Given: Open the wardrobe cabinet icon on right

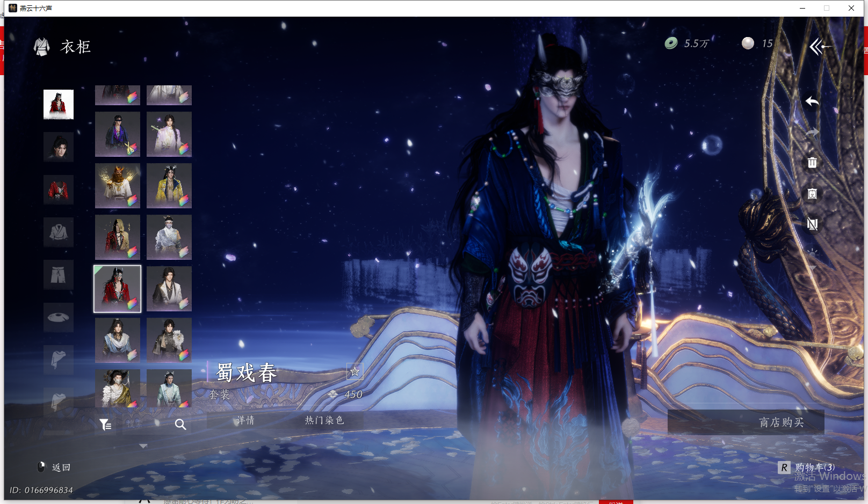Looking at the screenshot, I should point(812,194).
